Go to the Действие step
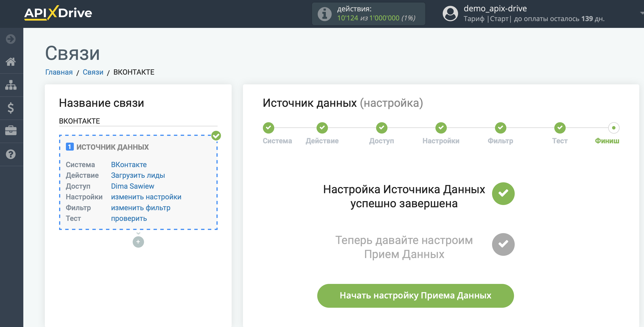The image size is (644, 327). tap(322, 128)
